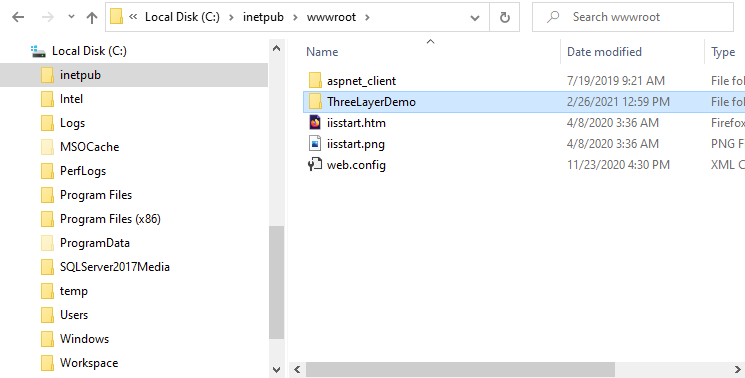Click the aspnet_client folder icon
The height and width of the screenshot is (378, 745).
coord(315,81)
